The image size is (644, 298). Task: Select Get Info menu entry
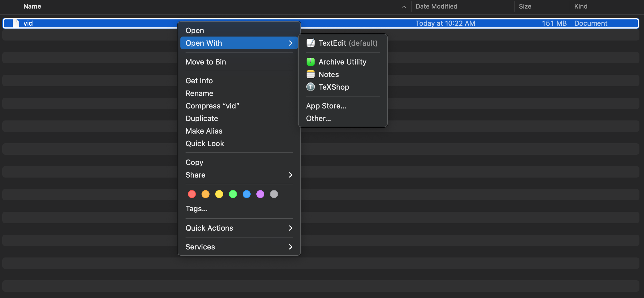239,81
